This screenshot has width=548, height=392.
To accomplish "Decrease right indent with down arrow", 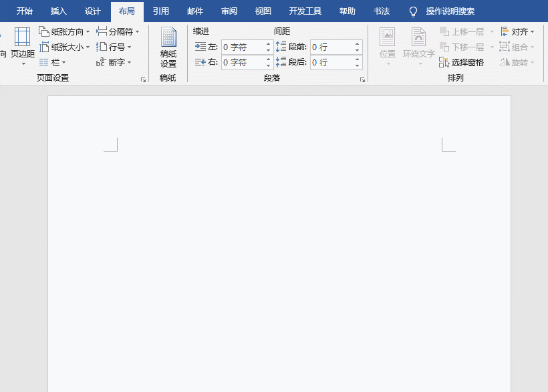I will [x=269, y=65].
